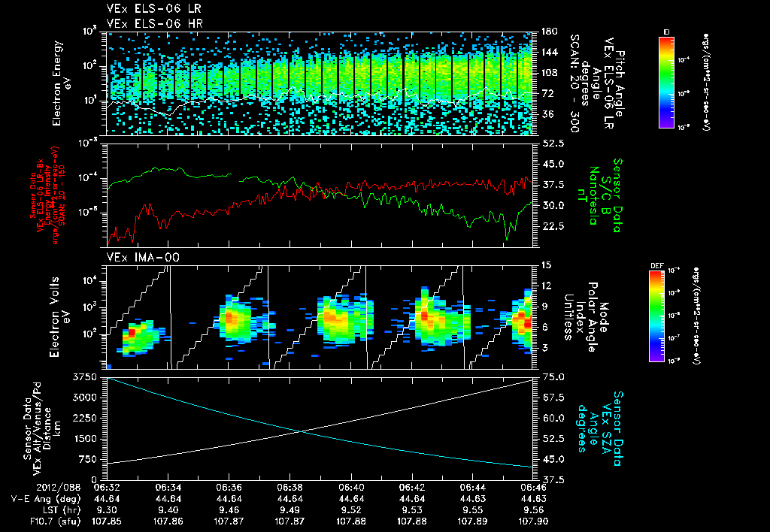Click the 06:42 time tick label

pyautogui.click(x=411, y=488)
